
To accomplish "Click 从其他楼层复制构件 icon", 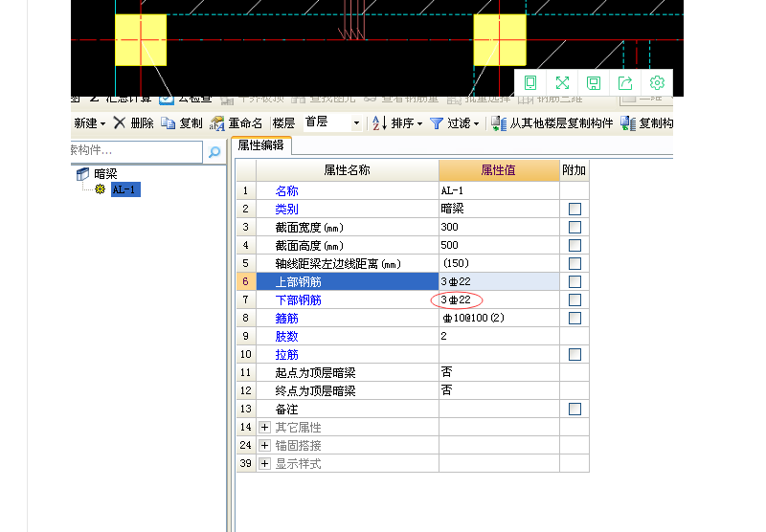I will click(498, 123).
